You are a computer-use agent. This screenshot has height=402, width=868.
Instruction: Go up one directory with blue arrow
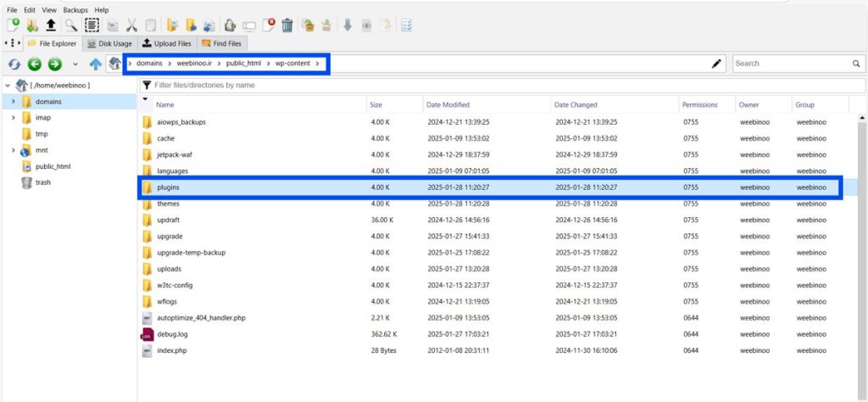pyautogui.click(x=95, y=64)
